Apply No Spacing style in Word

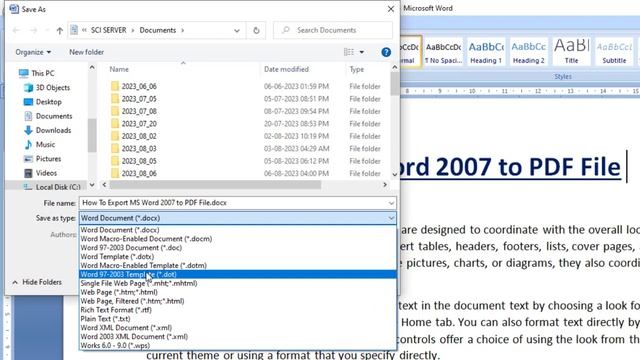point(443,51)
